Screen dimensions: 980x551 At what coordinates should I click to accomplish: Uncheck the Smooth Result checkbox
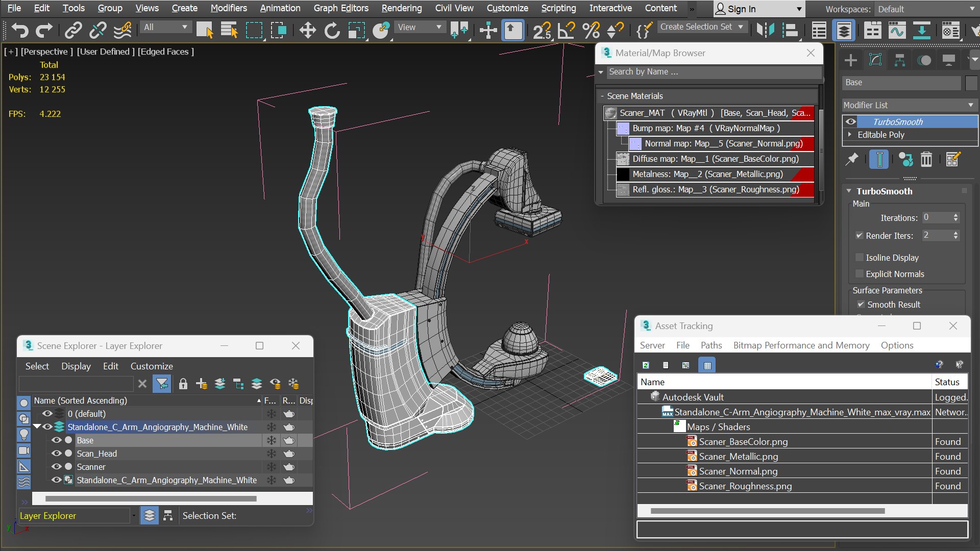pyautogui.click(x=861, y=305)
